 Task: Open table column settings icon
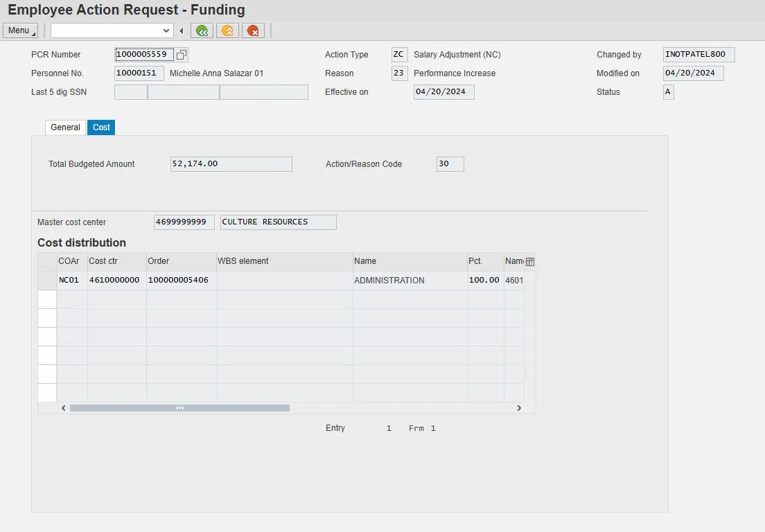[530, 262]
